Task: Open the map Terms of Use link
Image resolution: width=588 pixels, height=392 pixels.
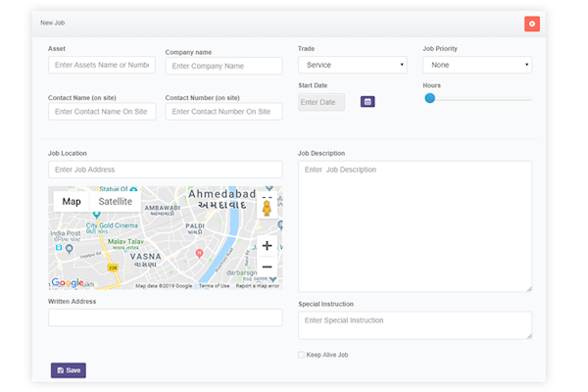Action: pyautogui.click(x=214, y=286)
